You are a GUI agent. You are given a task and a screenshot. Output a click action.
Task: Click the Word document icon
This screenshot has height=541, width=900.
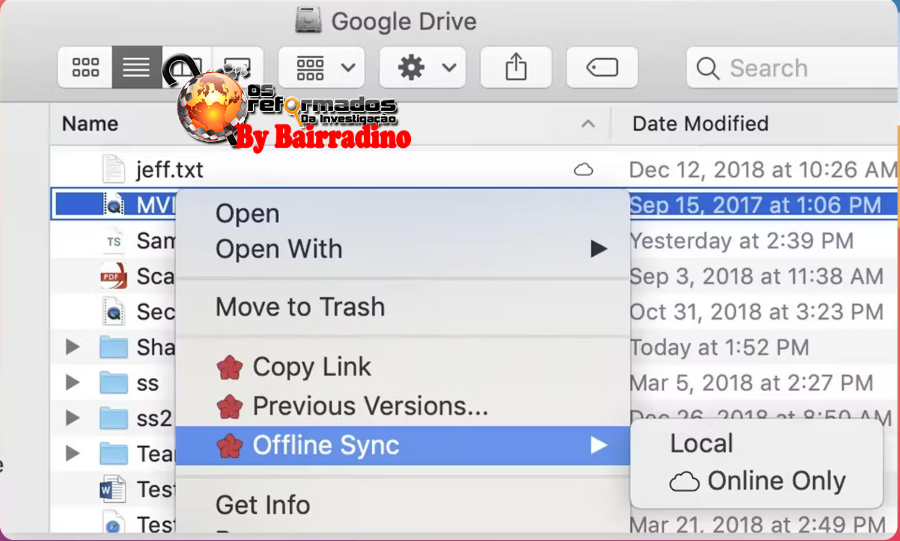click(x=113, y=489)
